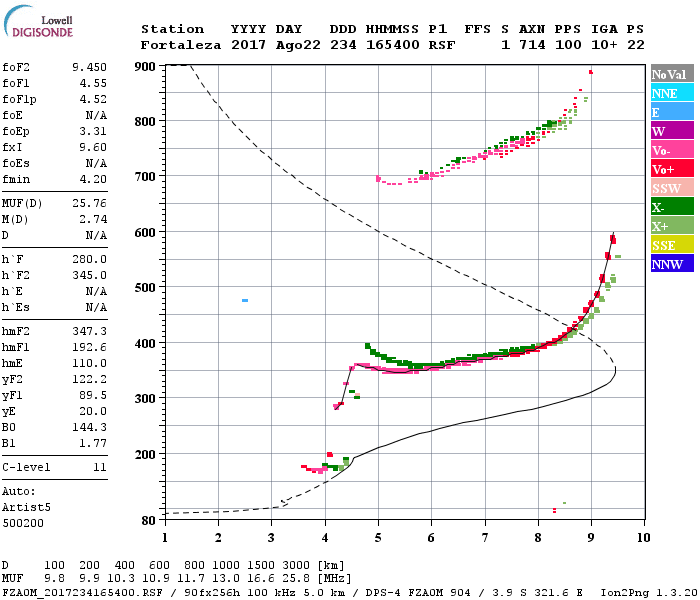Click the SSE yellow legend swatch
Viewport: 700px width, 600px height.
pyautogui.click(x=672, y=245)
